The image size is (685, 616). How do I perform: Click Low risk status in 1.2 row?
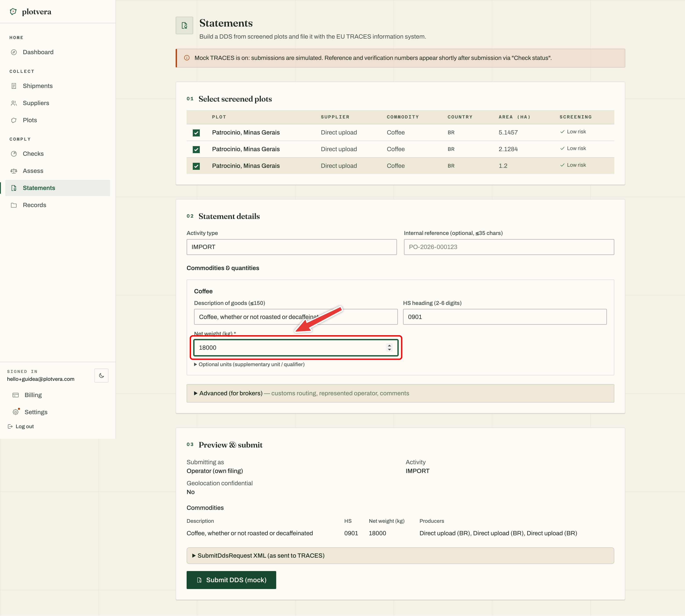pos(573,165)
